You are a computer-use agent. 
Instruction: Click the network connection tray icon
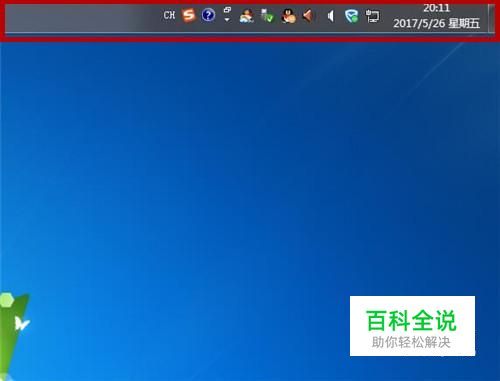372,16
